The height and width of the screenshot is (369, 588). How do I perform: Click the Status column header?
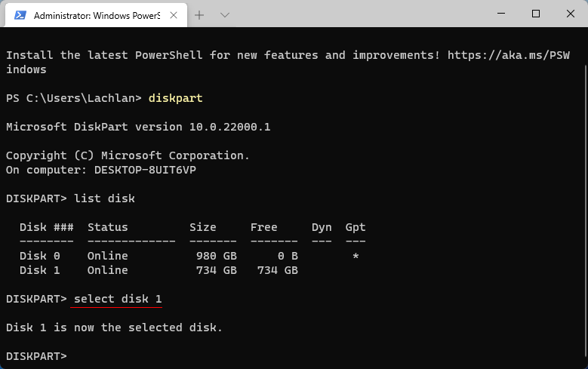[x=107, y=227]
